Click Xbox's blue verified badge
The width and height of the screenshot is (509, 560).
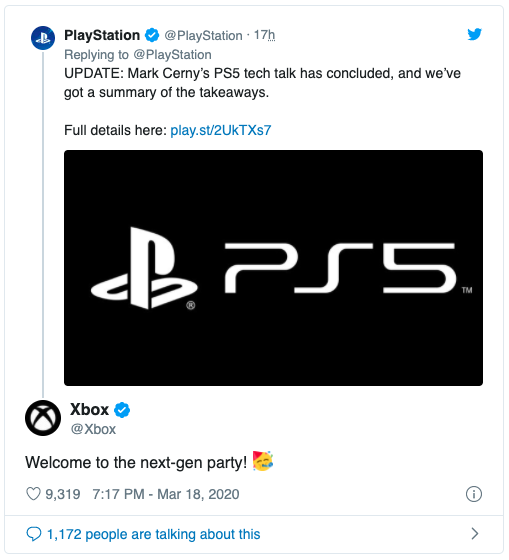[x=122, y=410]
